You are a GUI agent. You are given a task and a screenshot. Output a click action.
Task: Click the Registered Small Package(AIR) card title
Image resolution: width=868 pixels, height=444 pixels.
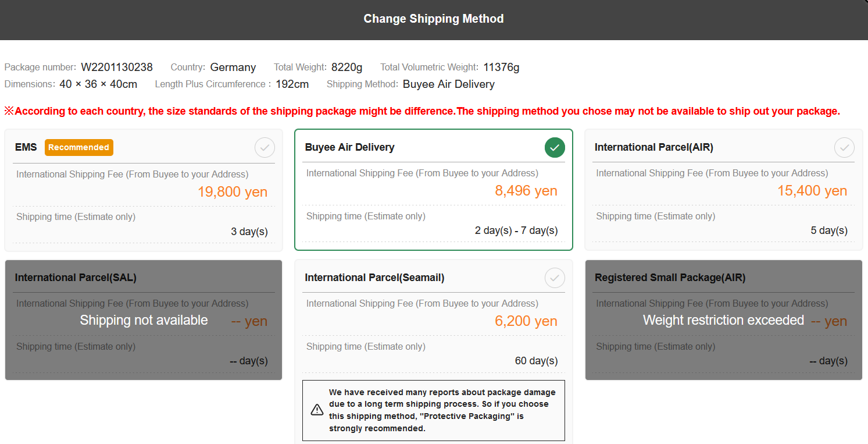point(670,278)
